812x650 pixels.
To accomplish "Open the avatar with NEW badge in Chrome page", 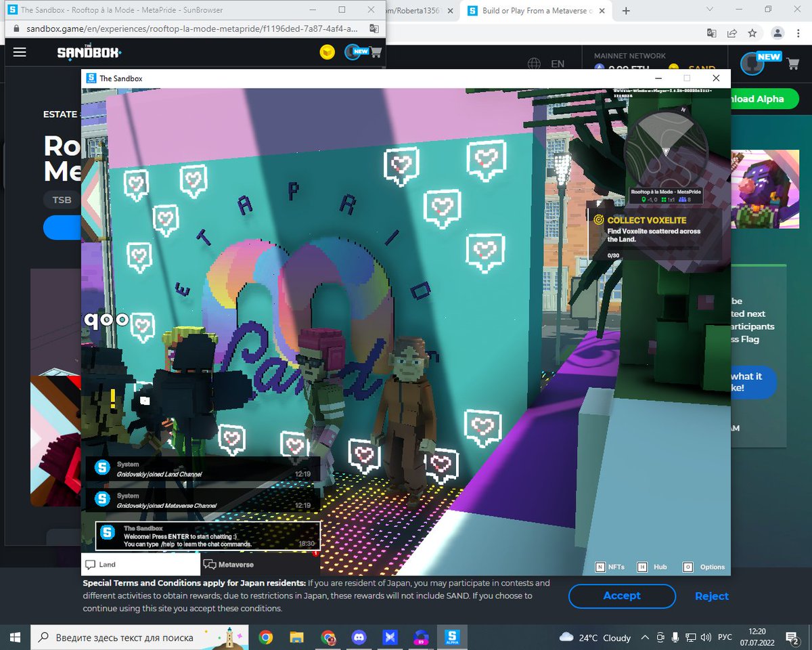I will click(x=752, y=64).
